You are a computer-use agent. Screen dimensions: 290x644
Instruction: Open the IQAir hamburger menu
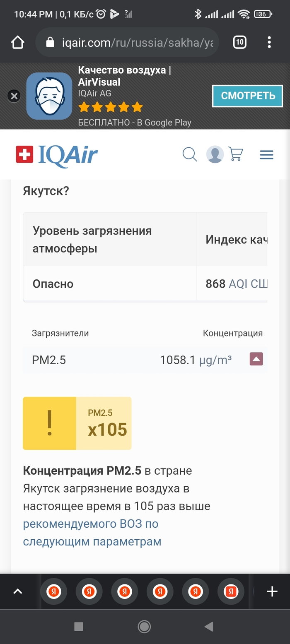pyautogui.click(x=266, y=155)
